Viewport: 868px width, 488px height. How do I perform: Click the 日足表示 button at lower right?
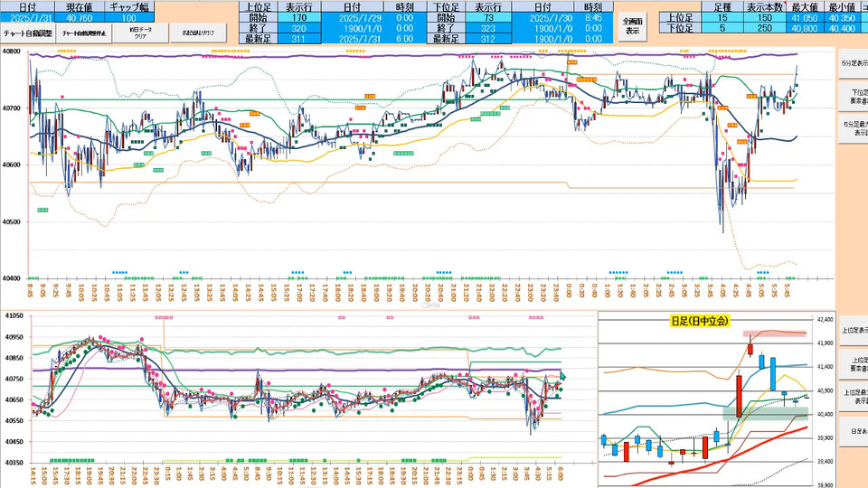pyautogui.click(x=853, y=430)
